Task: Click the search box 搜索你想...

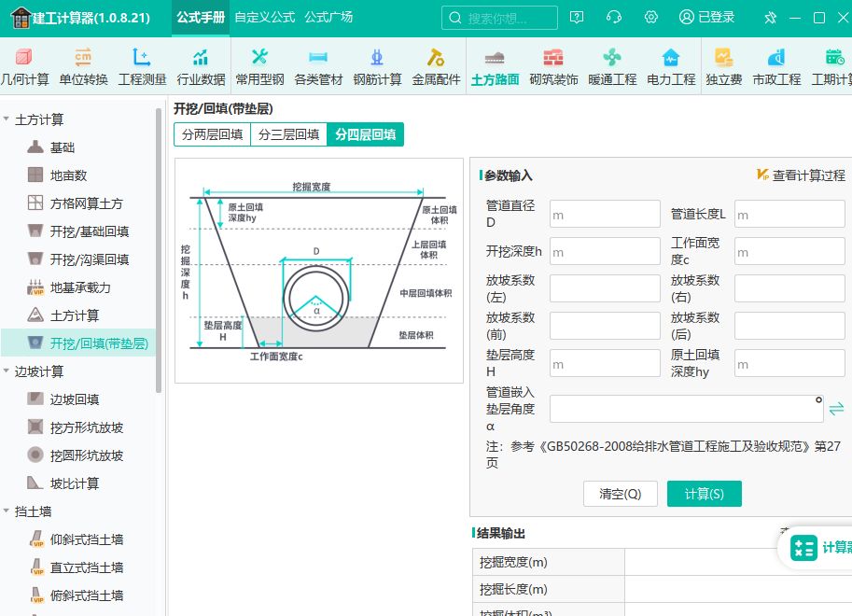Action: [499, 18]
